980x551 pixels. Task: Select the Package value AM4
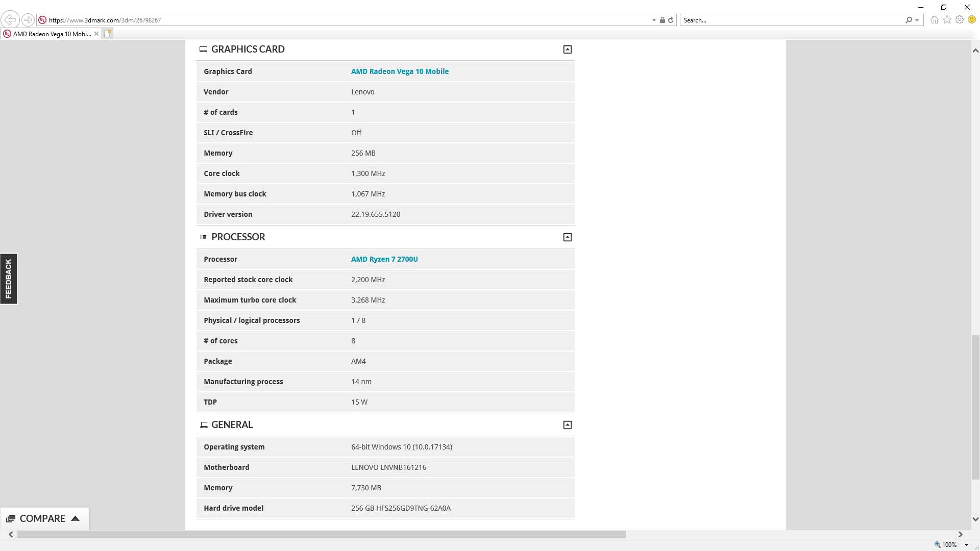click(x=358, y=361)
